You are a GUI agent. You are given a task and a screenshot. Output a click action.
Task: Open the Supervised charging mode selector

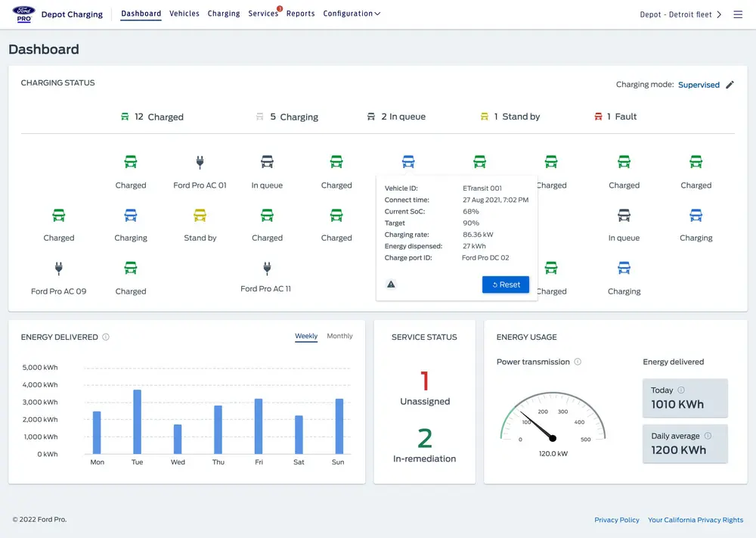pyautogui.click(x=699, y=85)
